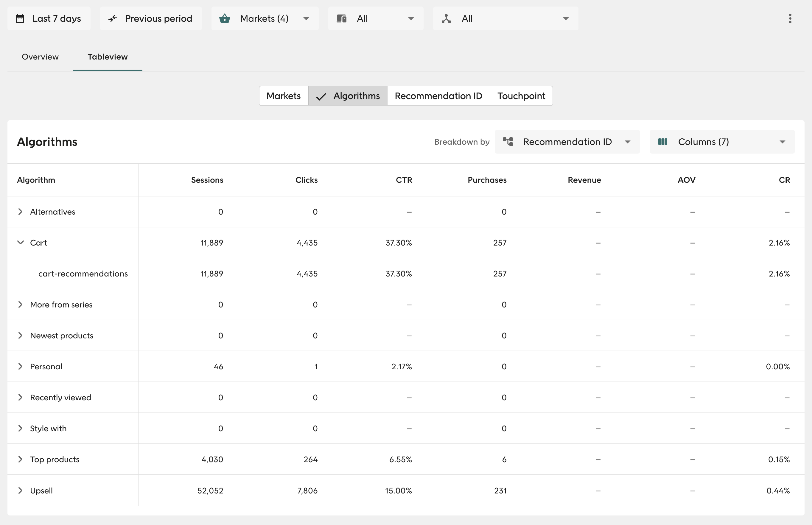Expand the Upsell row
Viewport: 812px width, 525px height.
coord(21,490)
